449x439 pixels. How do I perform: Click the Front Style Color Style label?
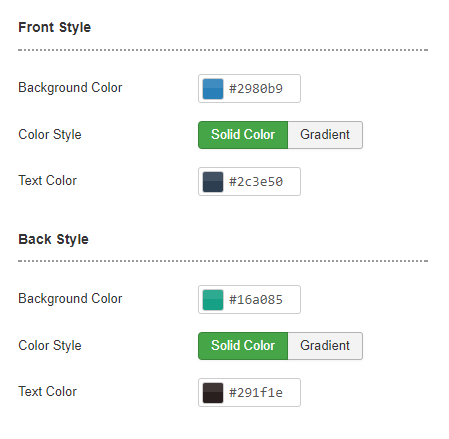[x=50, y=135]
